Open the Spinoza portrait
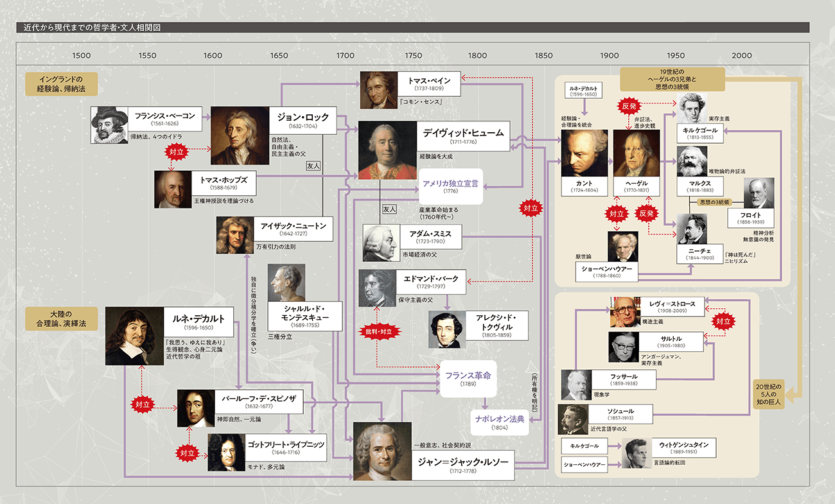Viewport: 835px width, 504px height. (196, 408)
